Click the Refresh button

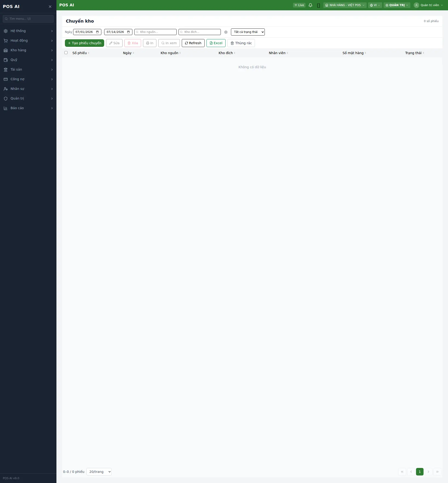pos(193,43)
